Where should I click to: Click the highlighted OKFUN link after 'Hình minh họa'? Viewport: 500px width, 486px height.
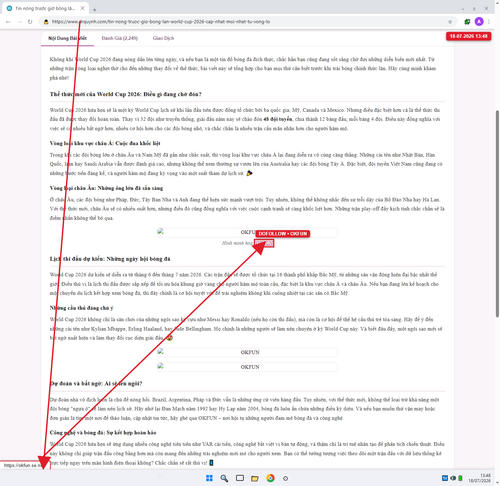264,243
